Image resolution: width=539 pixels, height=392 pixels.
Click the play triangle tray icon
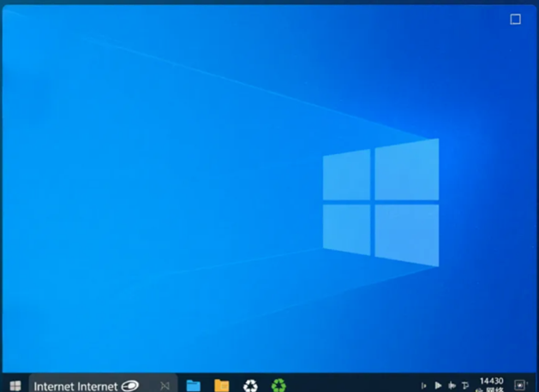[438, 385]
